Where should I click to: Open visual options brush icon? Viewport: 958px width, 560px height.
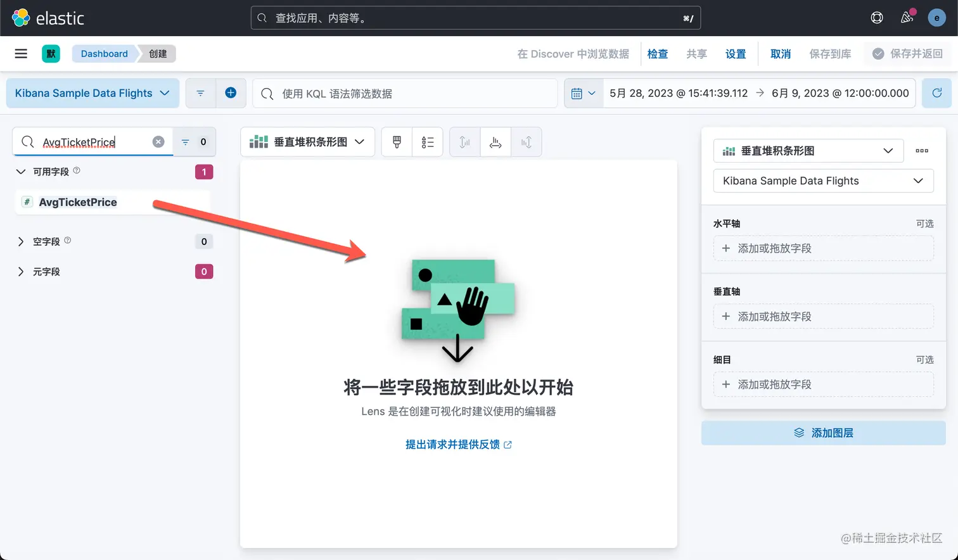pyautogui.click(x=397, y=142)
